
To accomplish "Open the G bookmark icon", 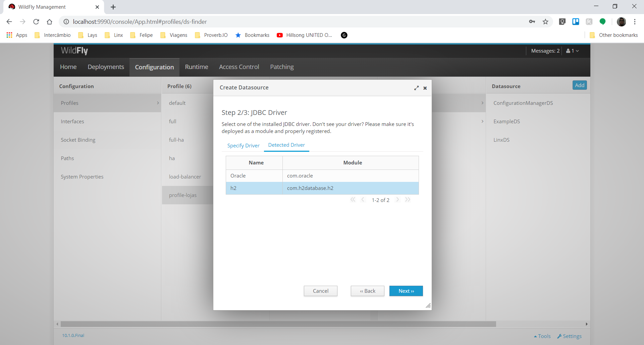I will point(344,35).
